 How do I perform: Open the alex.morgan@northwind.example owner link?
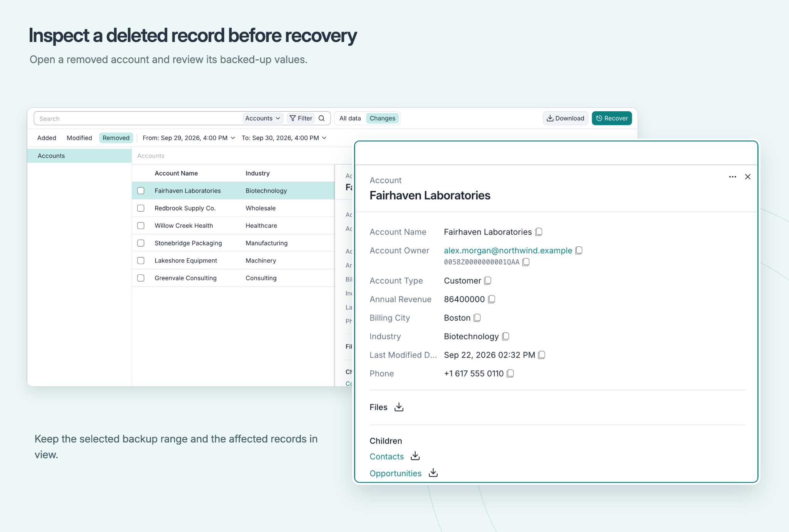point(508,251)
